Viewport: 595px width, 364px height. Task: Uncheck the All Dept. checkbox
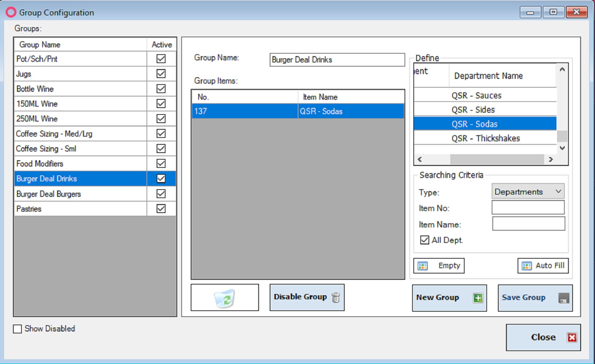click(x=424, y=240)
